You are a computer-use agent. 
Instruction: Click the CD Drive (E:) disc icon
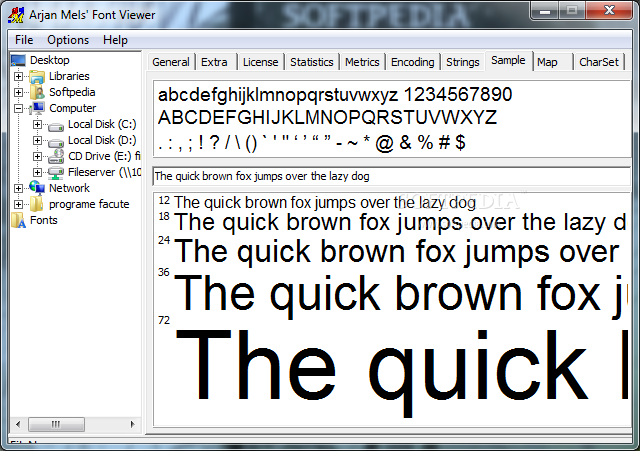(x=56, y=156)
